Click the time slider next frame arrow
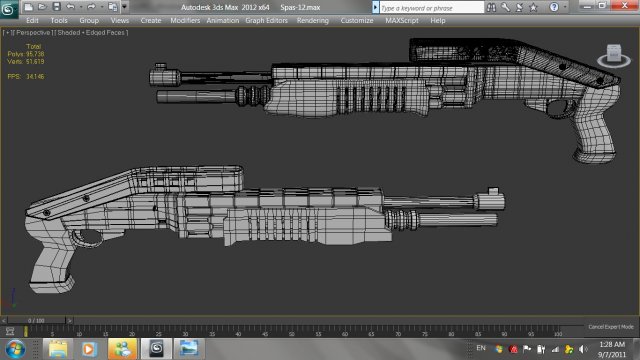 point(69,321)
